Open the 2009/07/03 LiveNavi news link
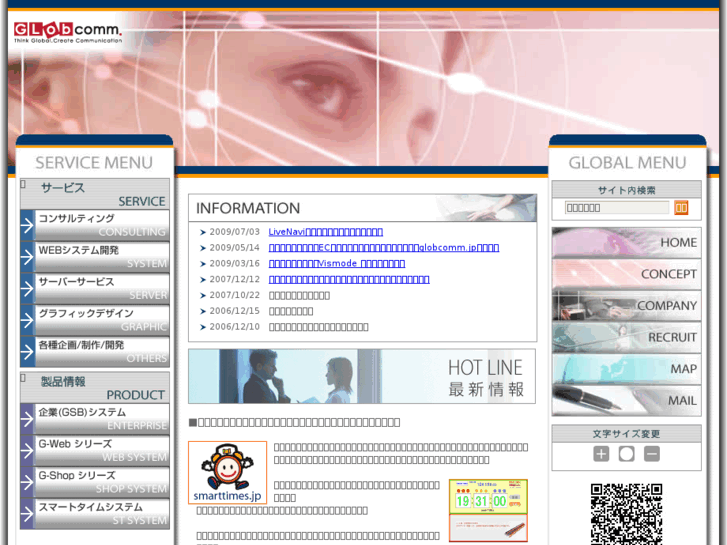 point(325,232)
